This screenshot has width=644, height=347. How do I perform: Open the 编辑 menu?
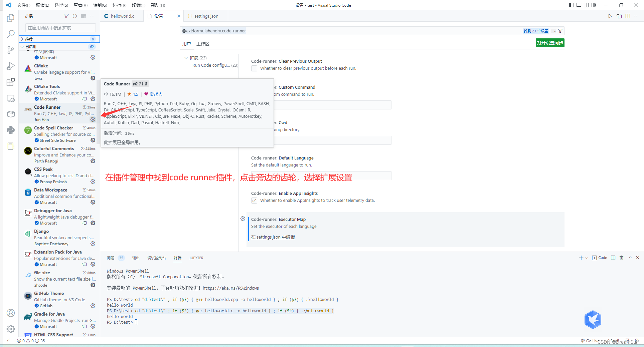pos(42,5)
